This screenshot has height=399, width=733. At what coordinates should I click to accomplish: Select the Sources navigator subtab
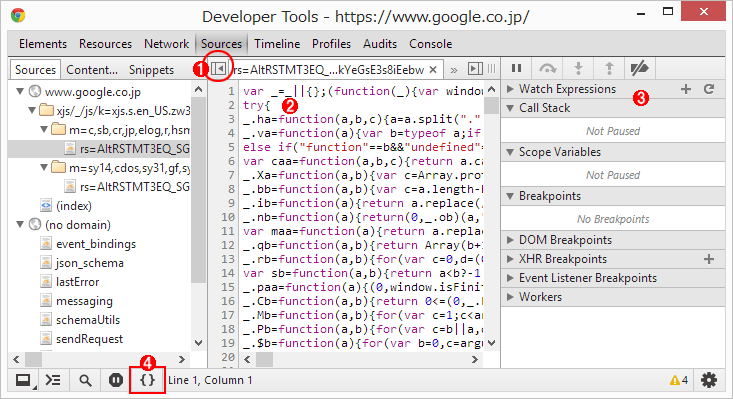click(36, 70)
